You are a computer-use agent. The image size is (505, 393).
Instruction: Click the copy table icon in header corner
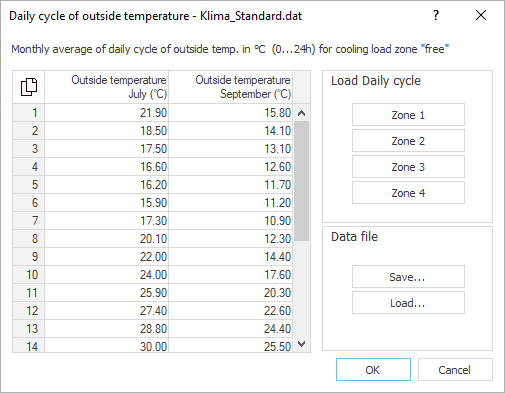point(29,87)
